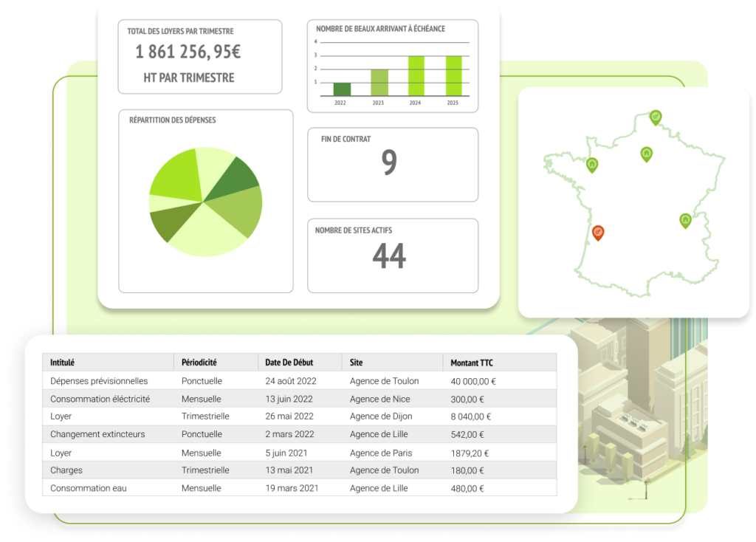Screen dimensions: 756x542
Task: Select the 2022 bar in the leases chart
Action: point(340,89)
